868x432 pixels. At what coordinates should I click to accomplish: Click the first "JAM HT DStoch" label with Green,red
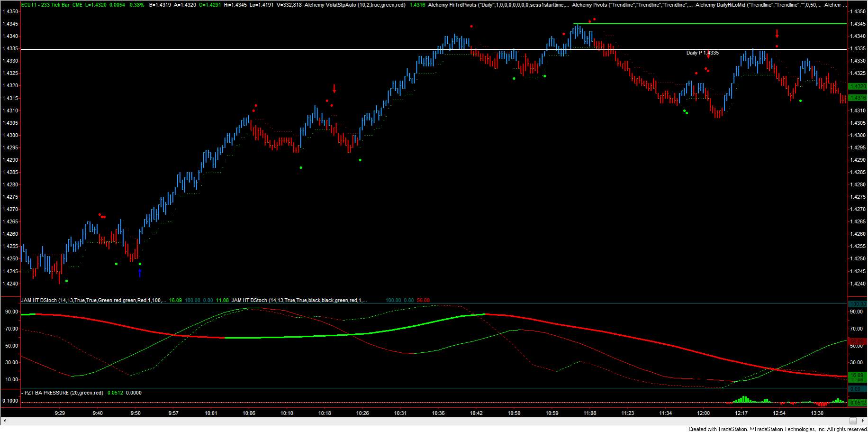point(93,300)
